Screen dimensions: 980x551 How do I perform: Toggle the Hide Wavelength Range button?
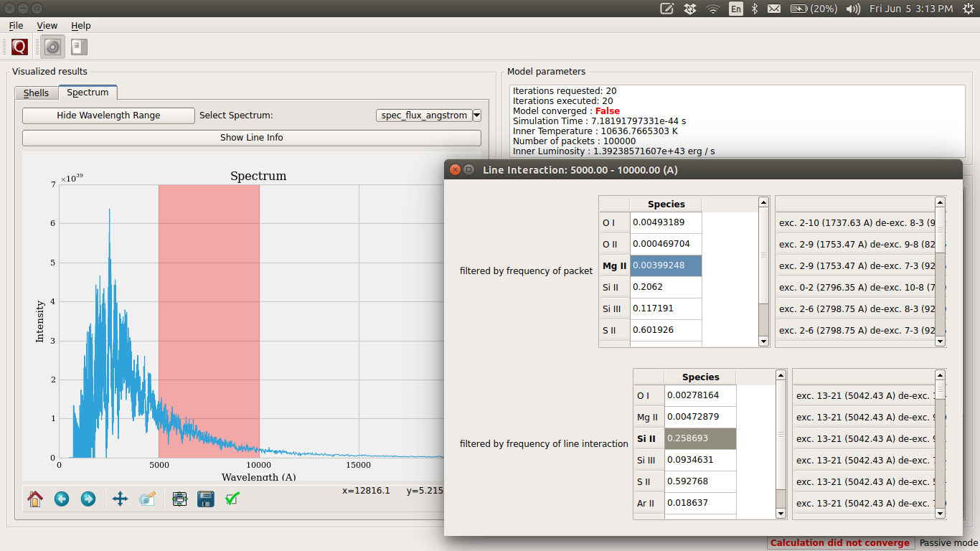[108, 116]
